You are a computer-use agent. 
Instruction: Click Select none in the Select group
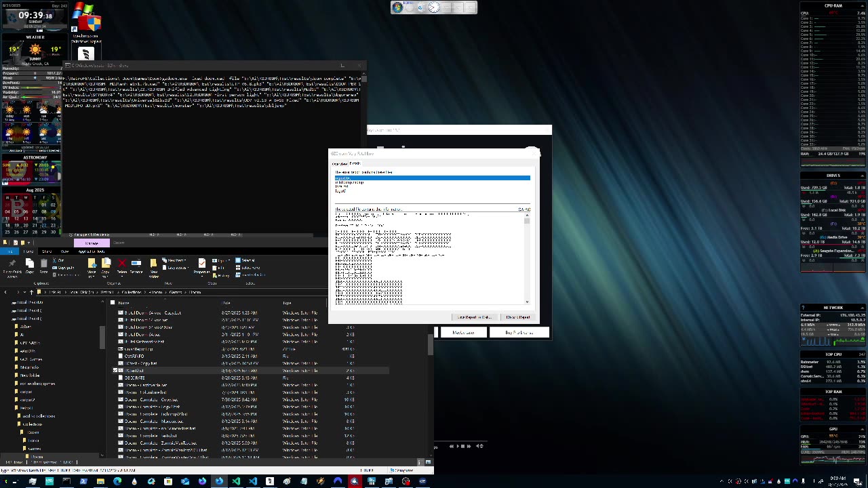click(248, 268)
